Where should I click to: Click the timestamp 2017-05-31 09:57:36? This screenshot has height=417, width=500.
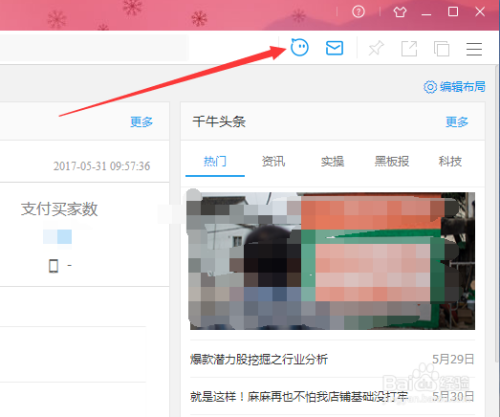(x=102, y=166)
